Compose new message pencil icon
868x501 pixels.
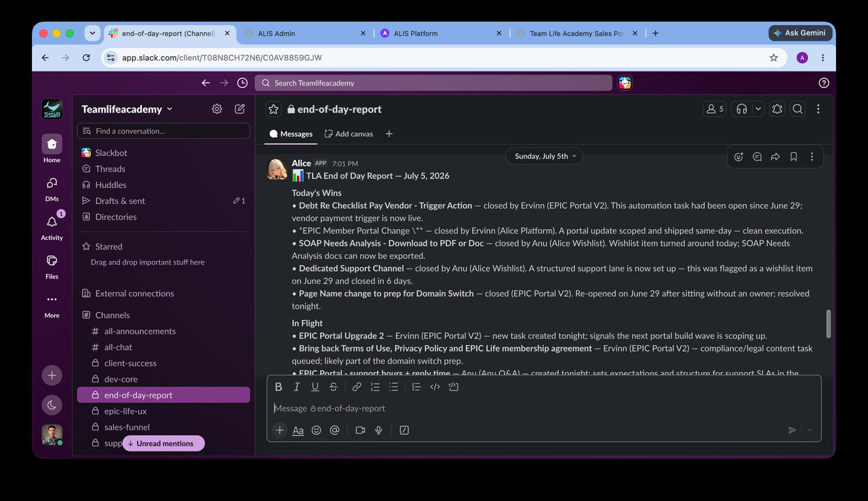tap(239, 108)
